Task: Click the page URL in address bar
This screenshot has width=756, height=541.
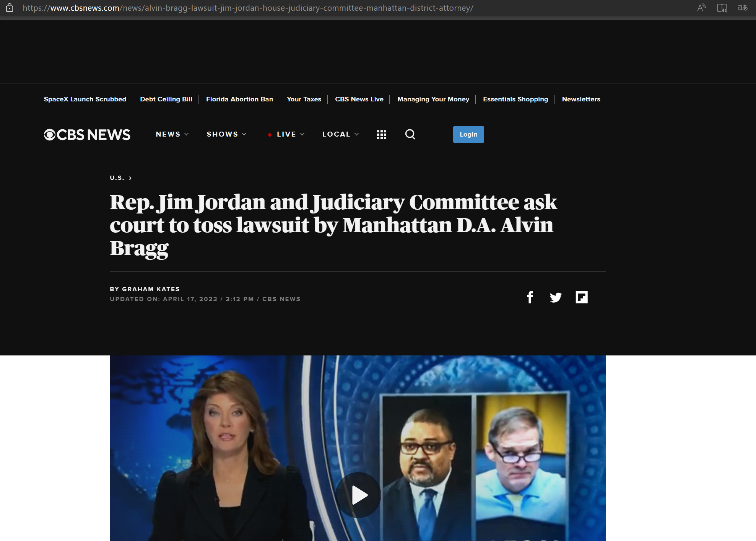Action: tap(248, 8)
